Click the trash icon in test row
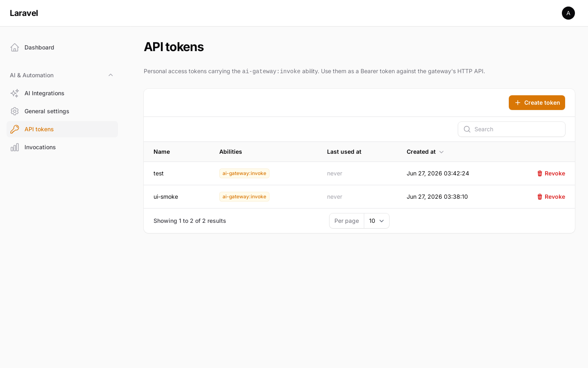Image resolution: width=588 pixels, height=368 pixels. pyautogui.click(x=540, y=173)
